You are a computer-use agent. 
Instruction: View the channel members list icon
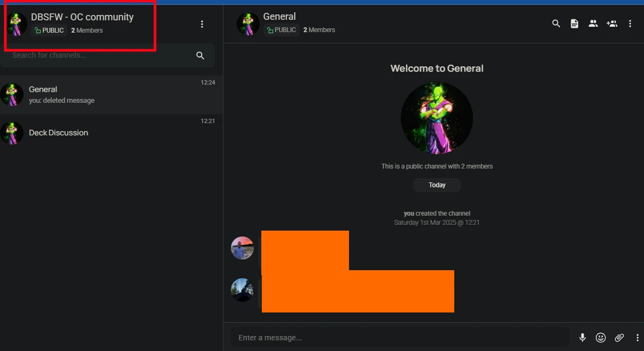[x=593, y=24]
